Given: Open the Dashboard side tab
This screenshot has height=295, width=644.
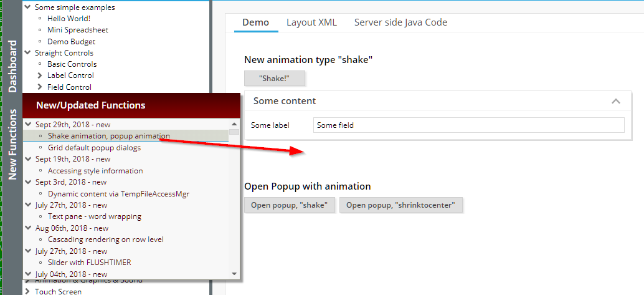Looking at the screenshot, I should click(12, 66).
